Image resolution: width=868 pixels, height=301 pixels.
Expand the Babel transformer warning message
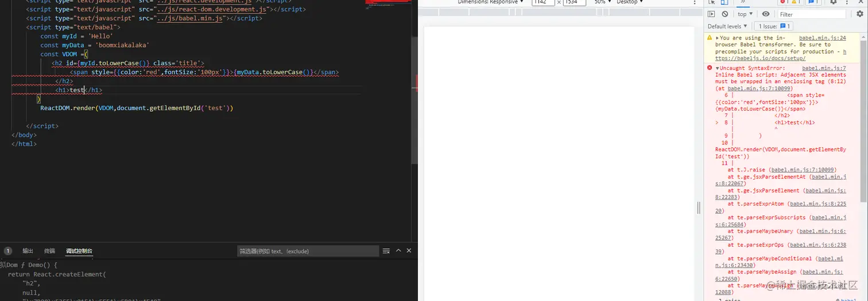tap(717, 38)
